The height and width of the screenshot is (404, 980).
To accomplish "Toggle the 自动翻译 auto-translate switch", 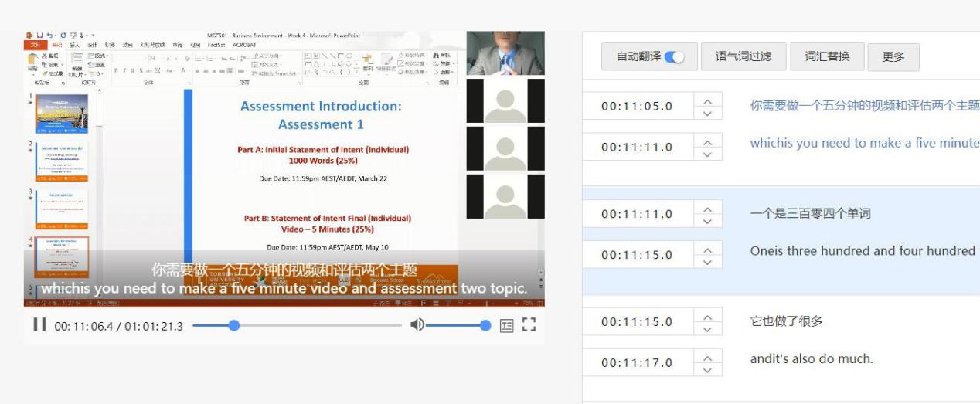I will point(675,57).
